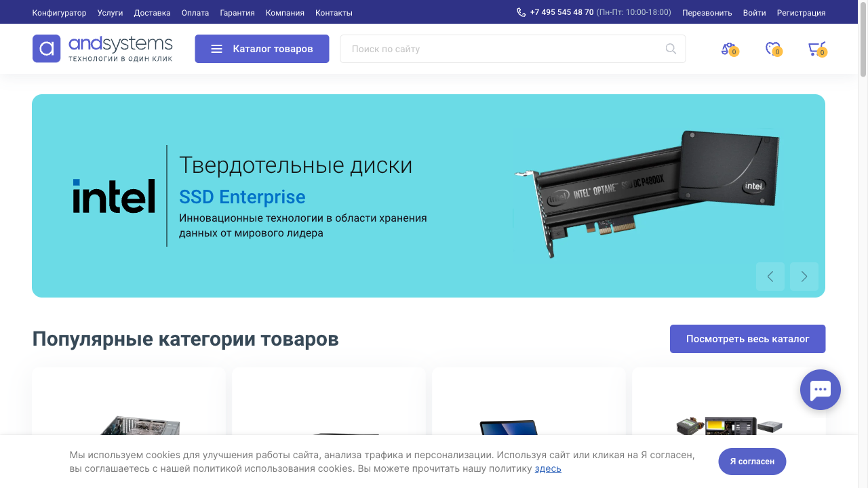Open the product comparison scales icon
The width and height of the screenshot is (868, 488).
coord(729,49)
